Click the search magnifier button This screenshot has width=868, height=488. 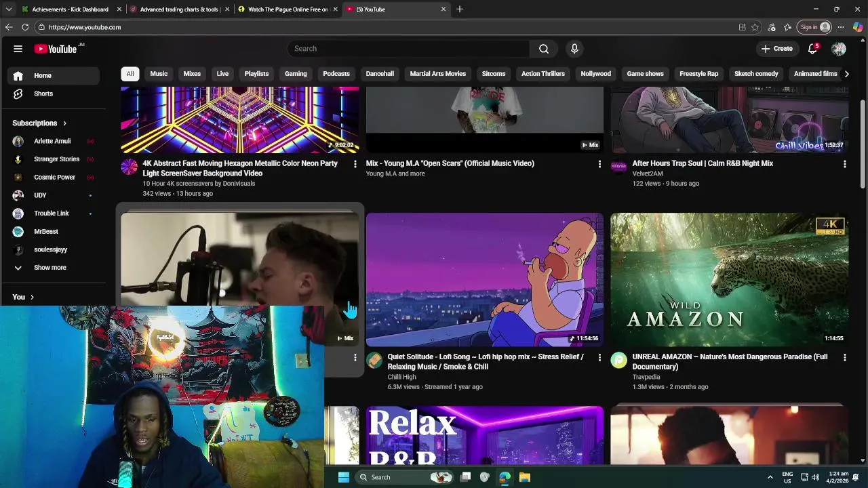[x=544, y=49]
